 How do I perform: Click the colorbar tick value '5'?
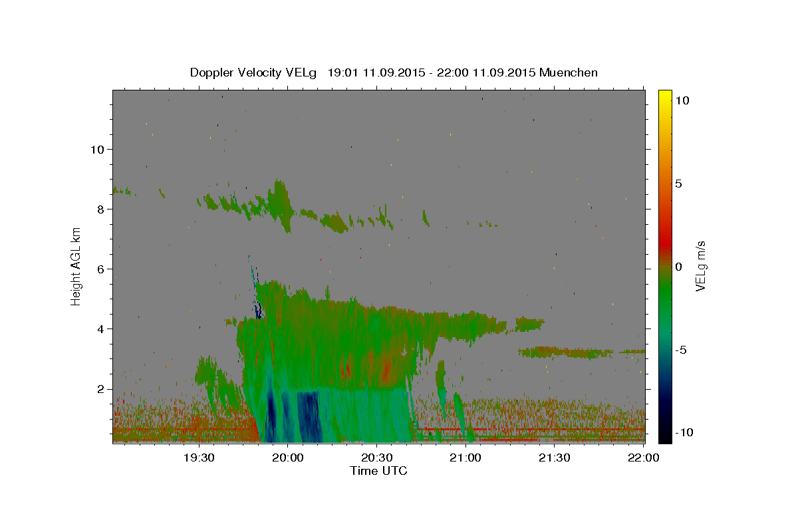678,184
